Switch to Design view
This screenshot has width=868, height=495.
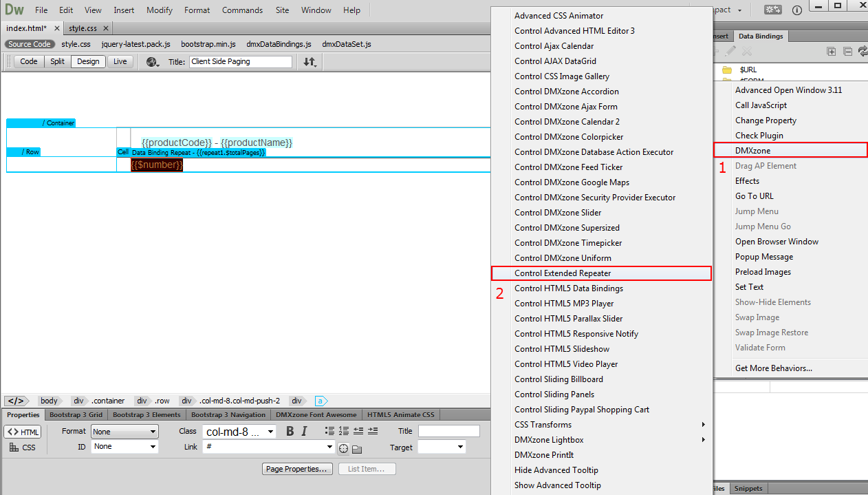coord(88,61)
